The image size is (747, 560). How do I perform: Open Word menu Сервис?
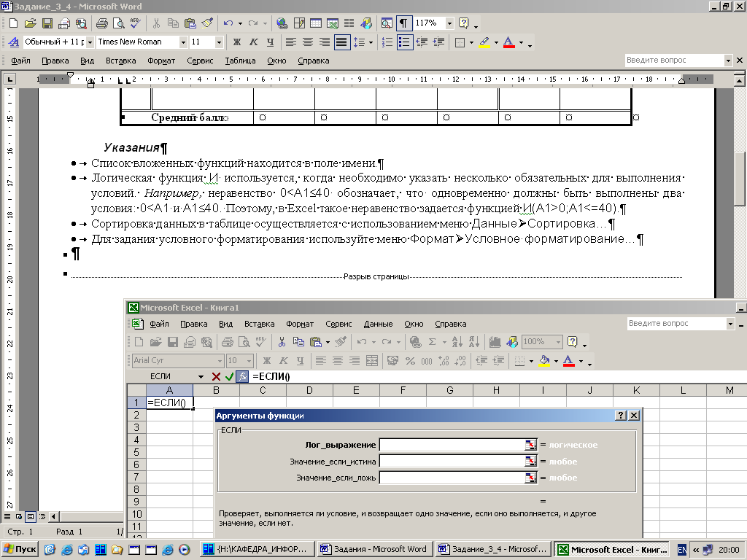tap(200, 61)
